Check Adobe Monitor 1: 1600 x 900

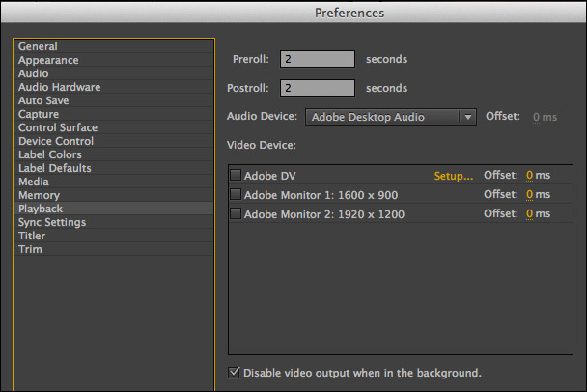click(236, 194)
